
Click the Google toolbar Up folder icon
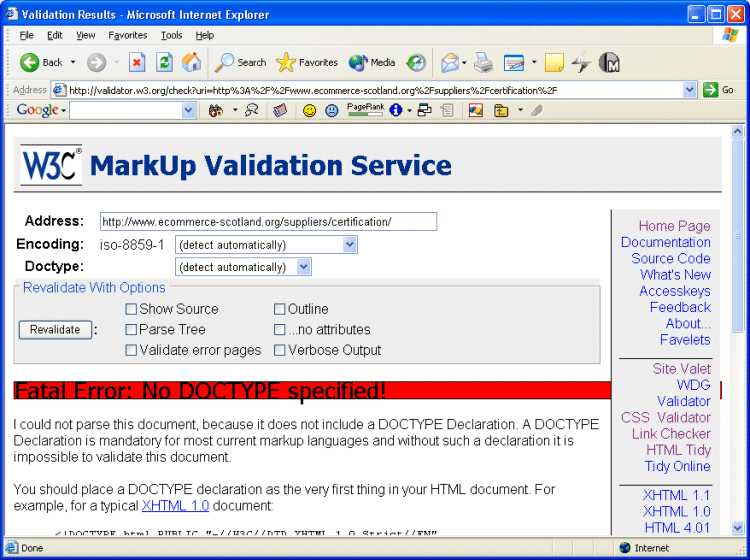501,110
